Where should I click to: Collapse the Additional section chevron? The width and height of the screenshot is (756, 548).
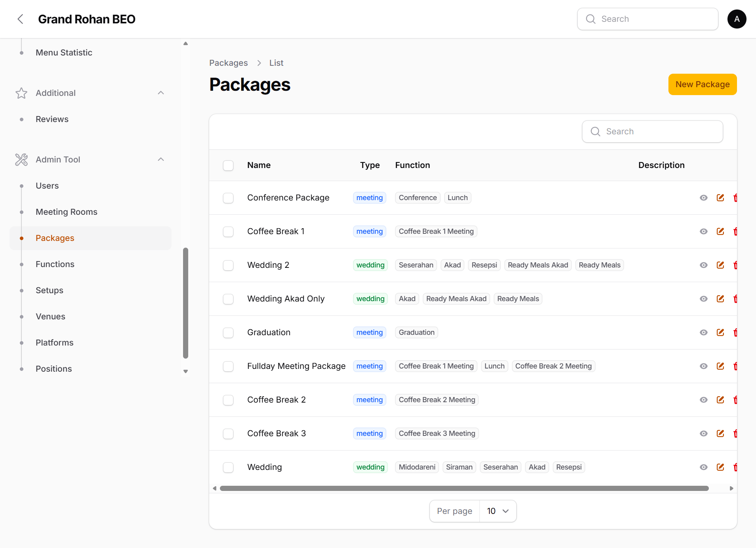(x=161, y=93)
